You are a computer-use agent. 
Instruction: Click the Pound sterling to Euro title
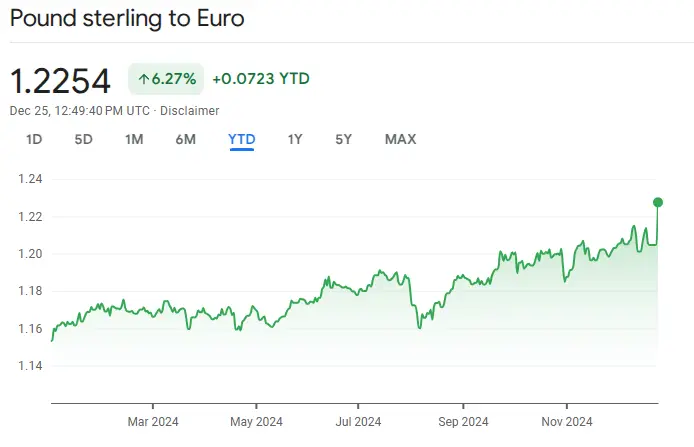[x=126, y=18]
